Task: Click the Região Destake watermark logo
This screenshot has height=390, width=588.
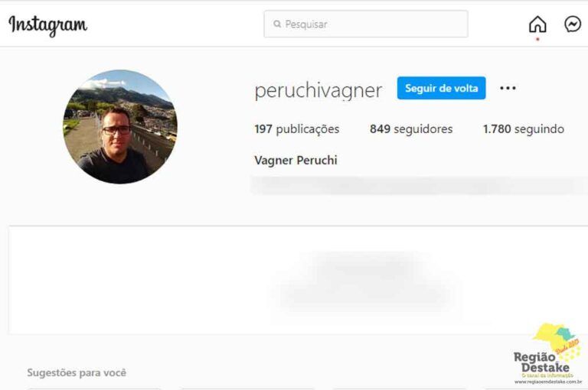Action: coord(547,353)
